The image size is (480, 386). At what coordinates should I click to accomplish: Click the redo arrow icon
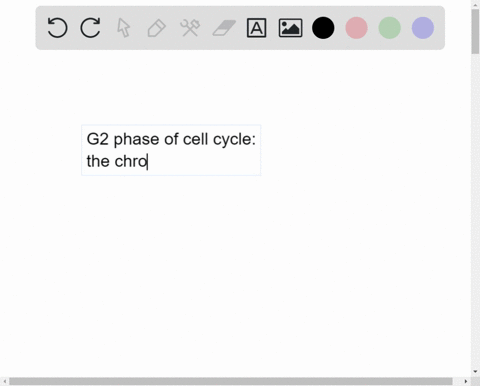point(90,28)
